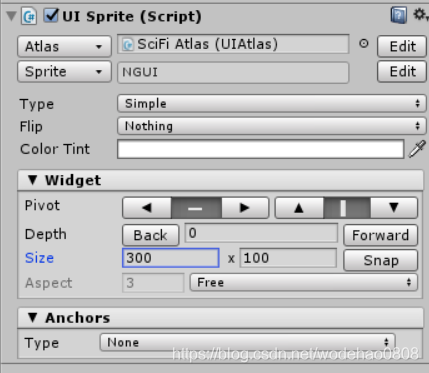Open the component help book icon
Screen dimensions: 429x373
pyautogui.click(x=399, y=15)
